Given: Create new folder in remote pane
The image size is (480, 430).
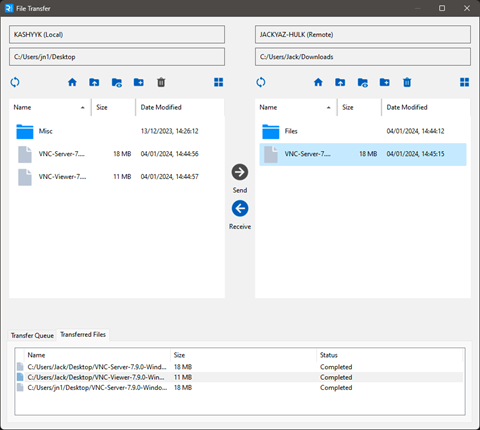Looking at the screenshot, I should click(x=385, y=82).
